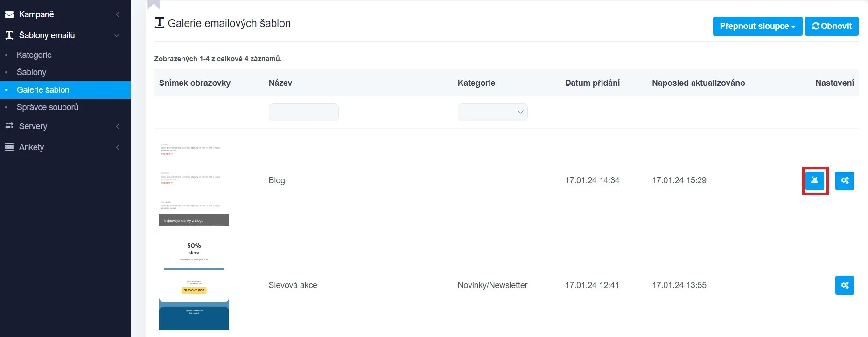Open Šablony in the sidebar
Image resolution: width=868 pixels, height=337 pixels.
click(x=31, y=72)
